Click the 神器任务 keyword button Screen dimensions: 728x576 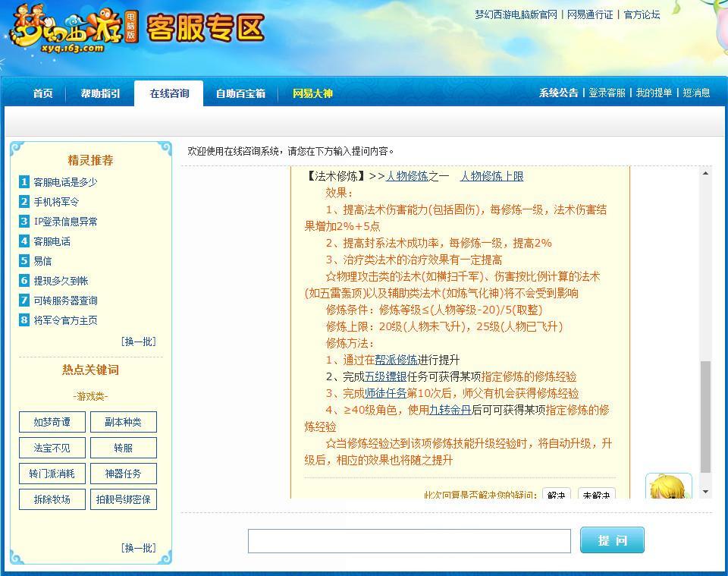tap(123, 474)
